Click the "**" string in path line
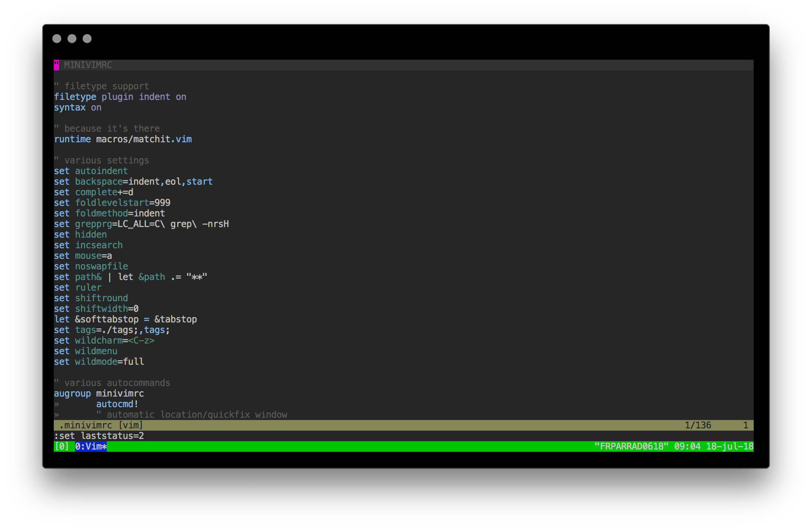Viewport: 812px width, 529px height. point(197,277)
